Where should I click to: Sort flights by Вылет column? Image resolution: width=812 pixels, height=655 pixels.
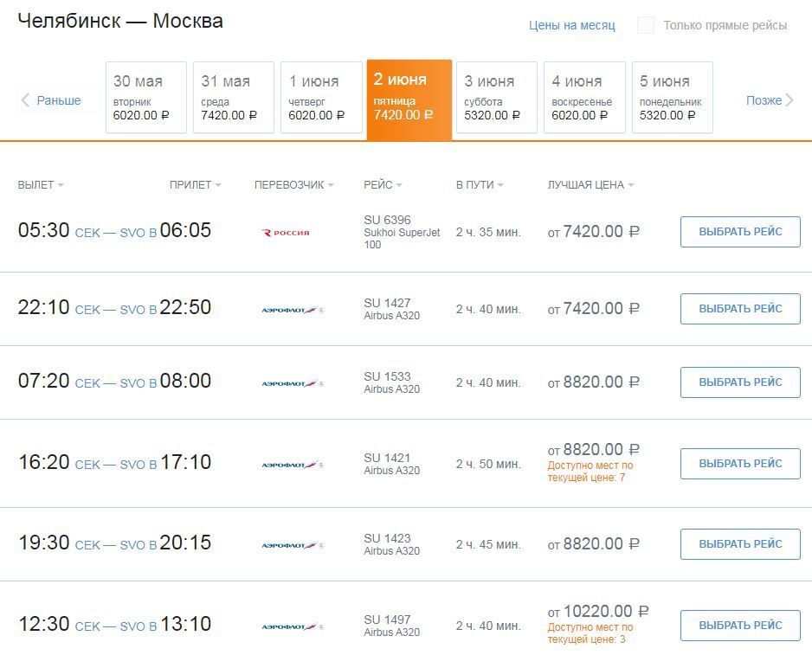[x=41, y=185]
